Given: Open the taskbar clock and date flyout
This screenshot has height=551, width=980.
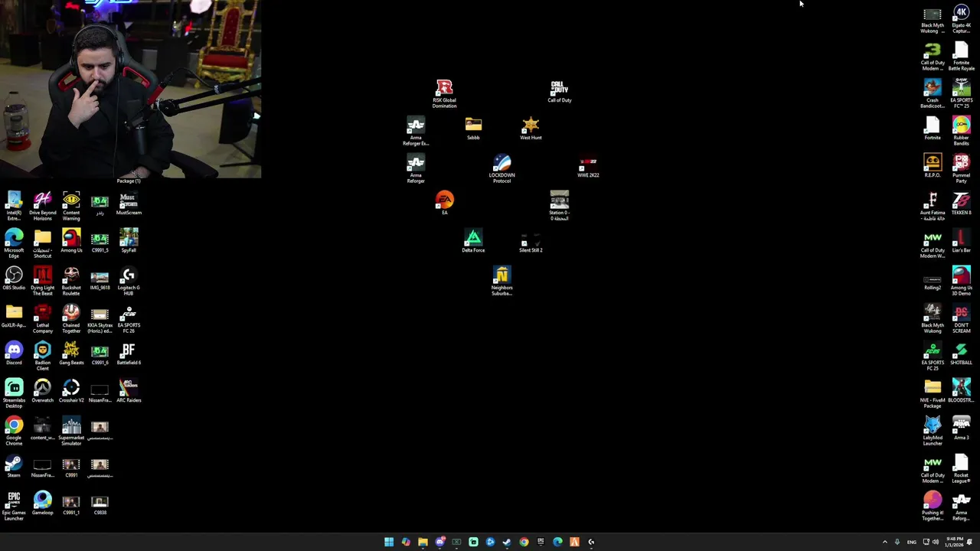Looking at the screenshot, I should point(953,542).
